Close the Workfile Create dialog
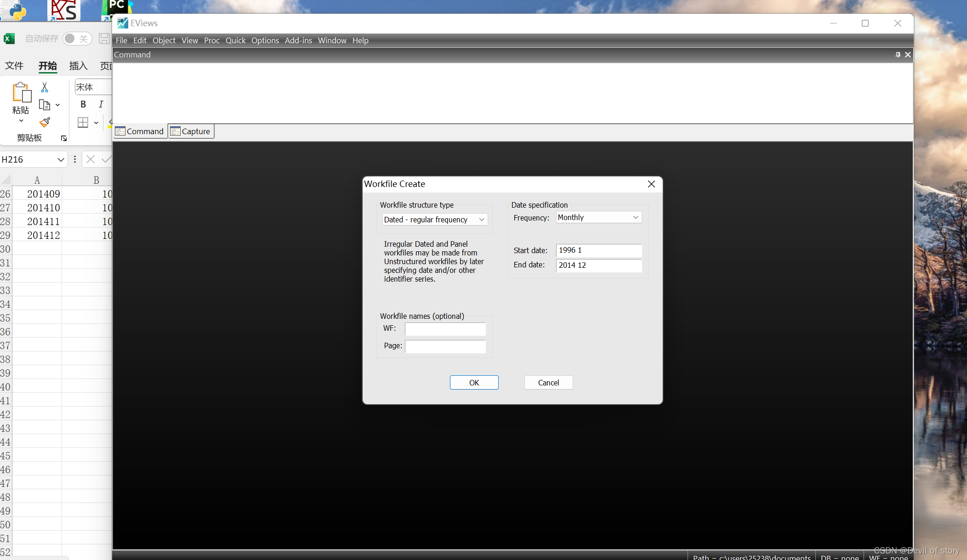This screenshot has height=560, width=967. tap(651, 184)
